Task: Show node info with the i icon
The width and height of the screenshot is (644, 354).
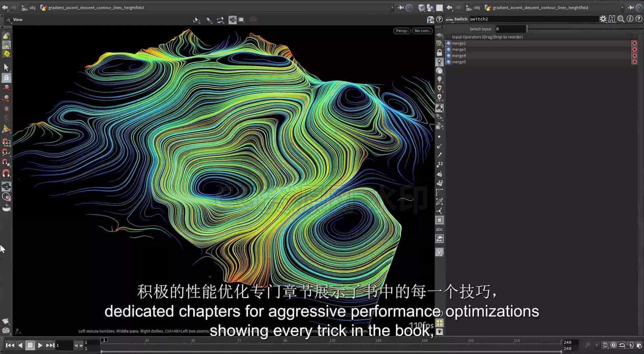Action: [x=630, y=19]
